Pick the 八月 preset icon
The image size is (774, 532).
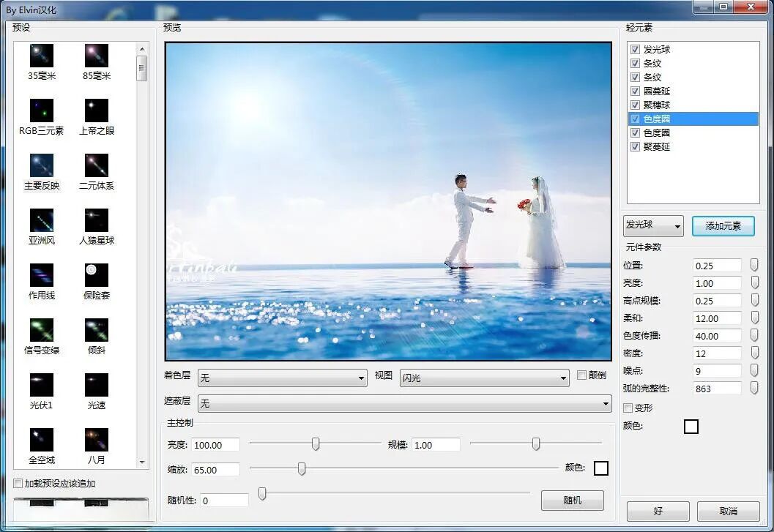click(x=96, y=440)
